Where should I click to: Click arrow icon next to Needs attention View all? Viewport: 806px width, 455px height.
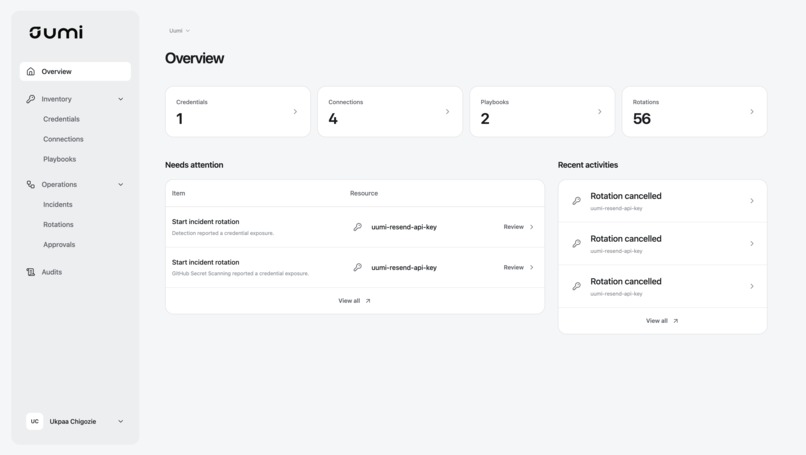pos(368,301)
